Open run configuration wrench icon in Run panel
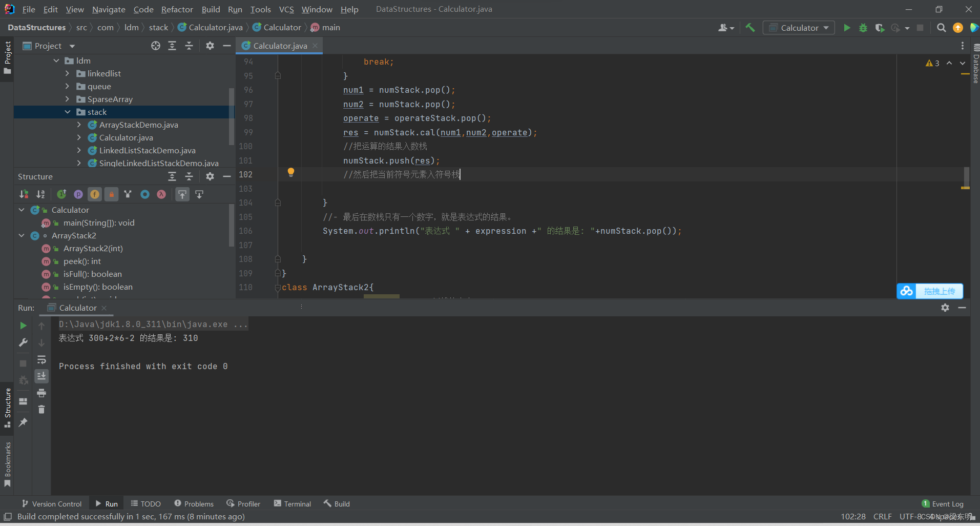This screenshot has width=980, height=526. (x=23, y=342)
